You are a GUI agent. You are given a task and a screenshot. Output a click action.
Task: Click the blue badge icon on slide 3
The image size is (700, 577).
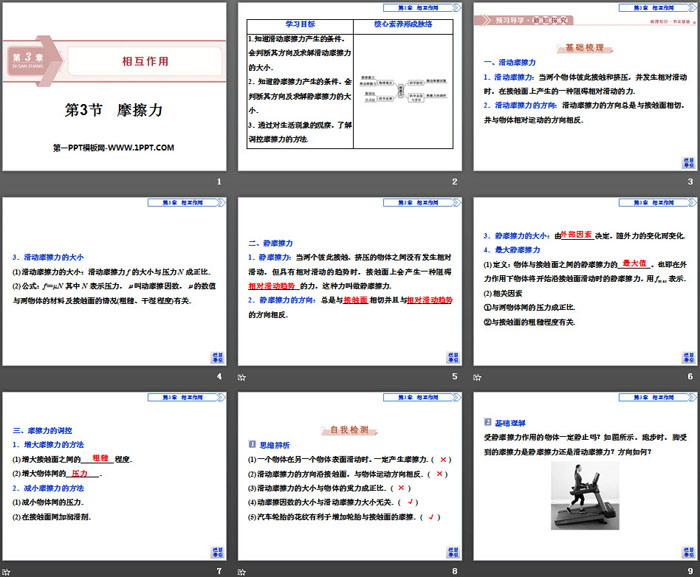(x=687, y=160)
